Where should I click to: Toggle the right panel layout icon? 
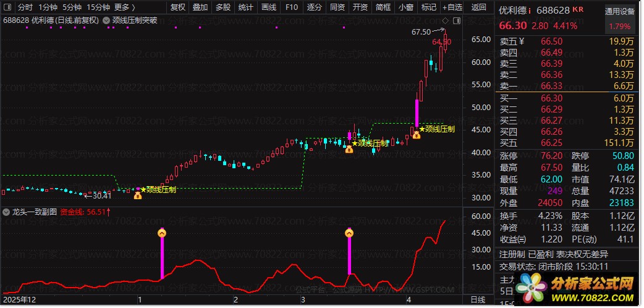pos(457,20)
